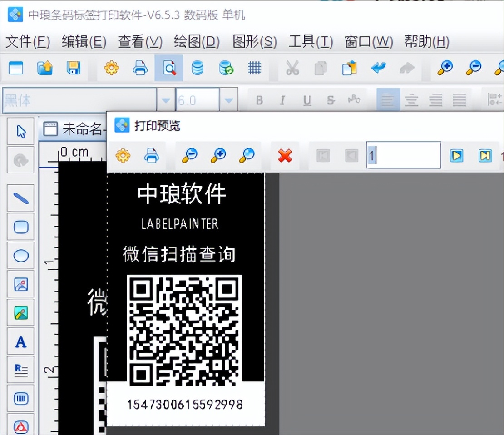
Task: Open the 帮助(H) menu
Action: [x=427, y=42]
